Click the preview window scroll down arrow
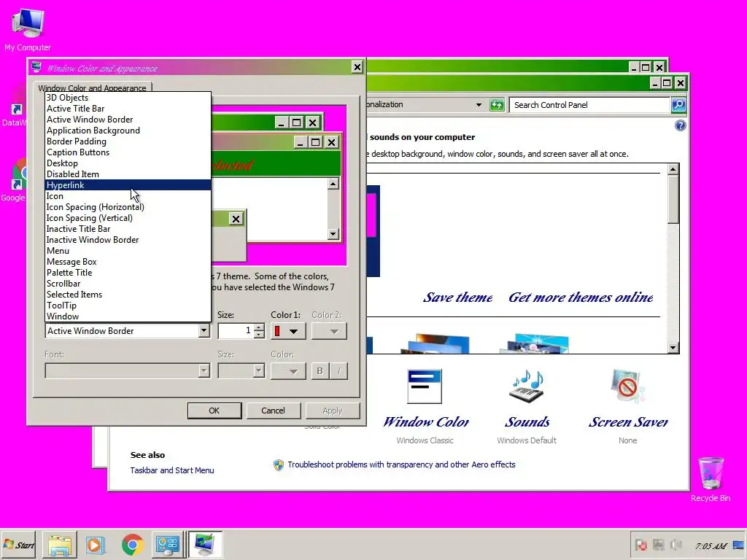747x560 pixels. 333,234
